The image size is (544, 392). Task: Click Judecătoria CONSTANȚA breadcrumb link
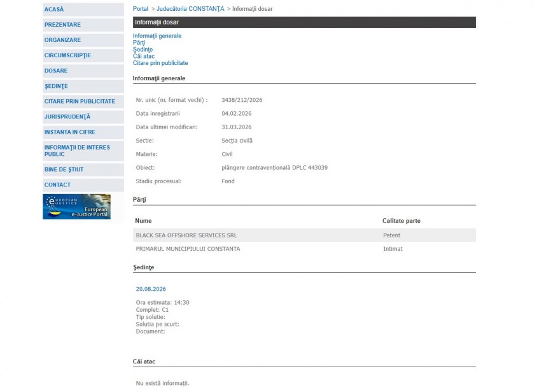coord(190,9)
